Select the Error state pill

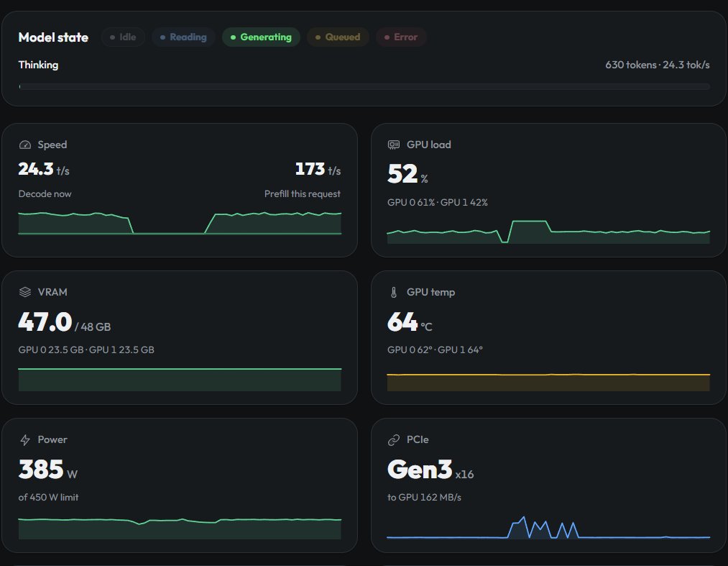pos(401,37)
